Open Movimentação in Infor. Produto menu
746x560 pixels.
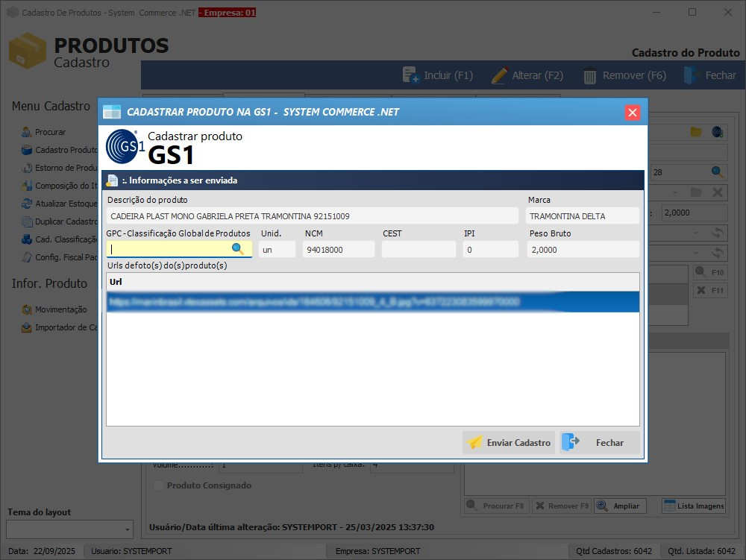pos(60,309)
